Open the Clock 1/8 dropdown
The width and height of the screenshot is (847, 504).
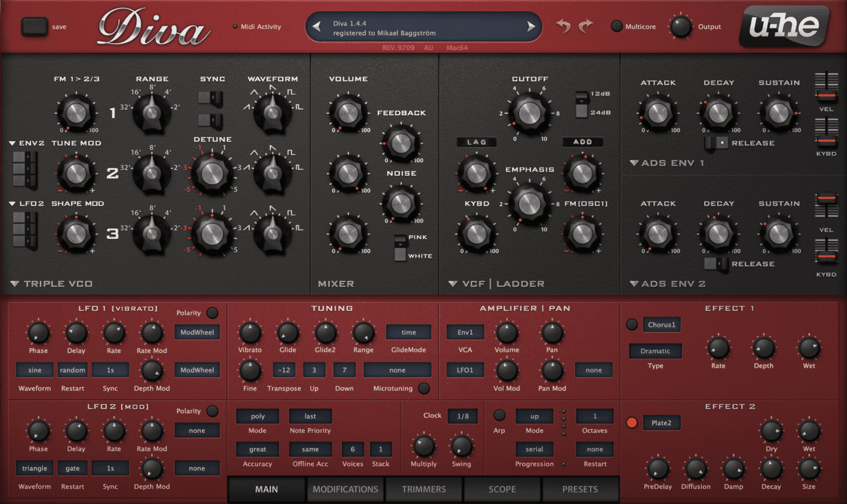463,416
